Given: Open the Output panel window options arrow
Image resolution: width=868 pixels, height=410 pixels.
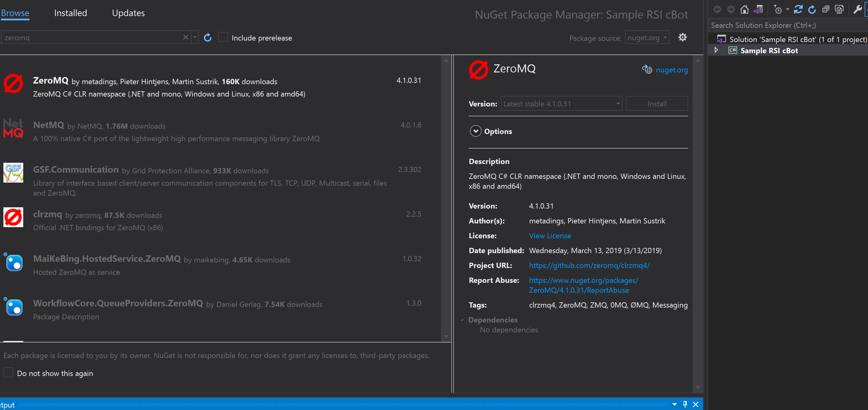Looking at the screenshot, I should (675, 404).
